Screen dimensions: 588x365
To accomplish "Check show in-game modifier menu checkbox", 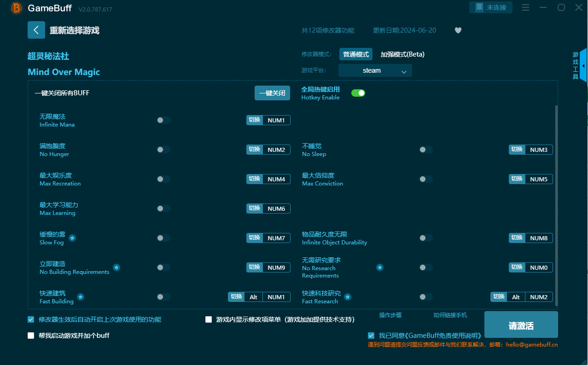I will pyautogui.click(x=209, y=319).
